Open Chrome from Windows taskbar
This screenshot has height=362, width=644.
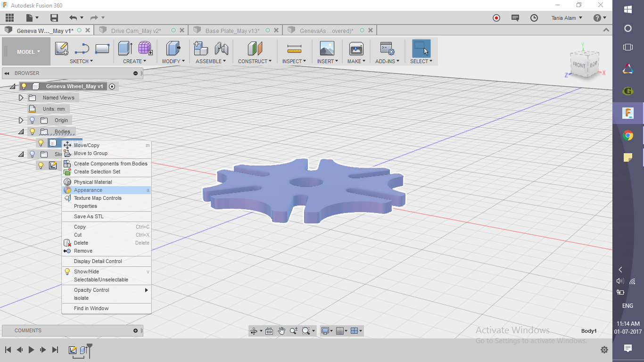628,136
